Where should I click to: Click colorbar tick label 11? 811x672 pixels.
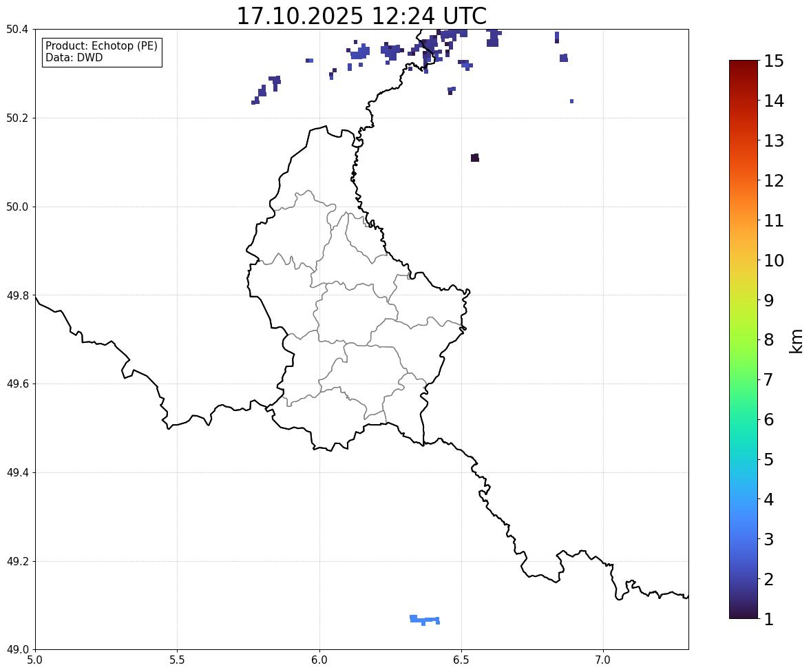[774, 220]
